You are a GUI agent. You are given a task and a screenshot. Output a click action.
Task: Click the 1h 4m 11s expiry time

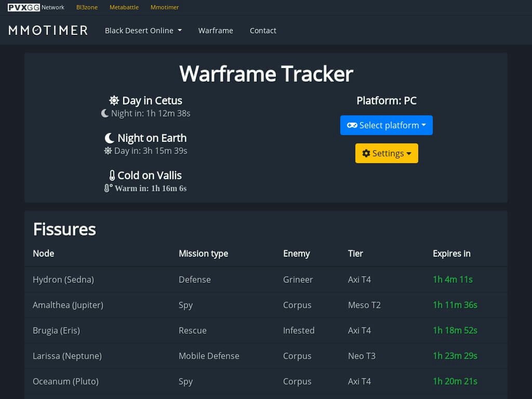tap(453, 280)
